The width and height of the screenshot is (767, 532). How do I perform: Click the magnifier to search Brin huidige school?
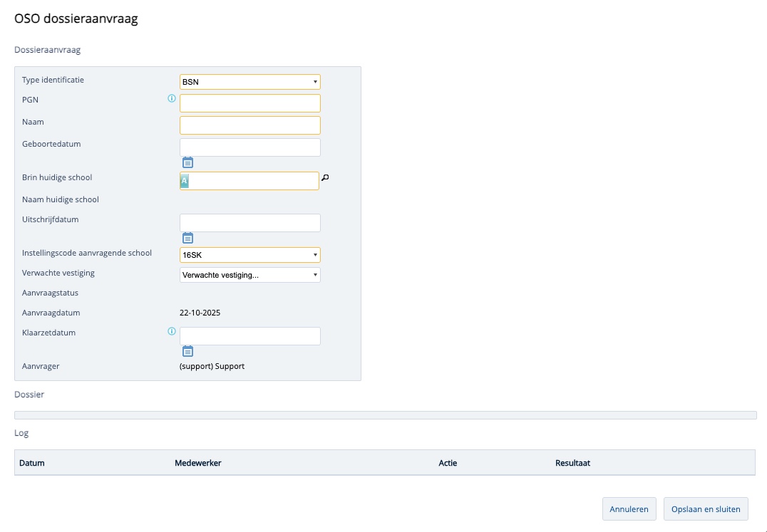click(x=326, y=178)
